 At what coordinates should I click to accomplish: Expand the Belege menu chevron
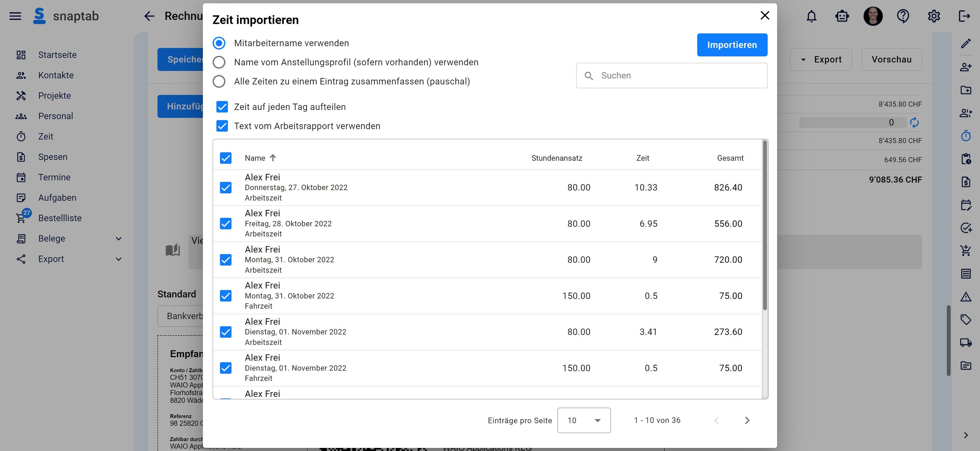point(119,238)
